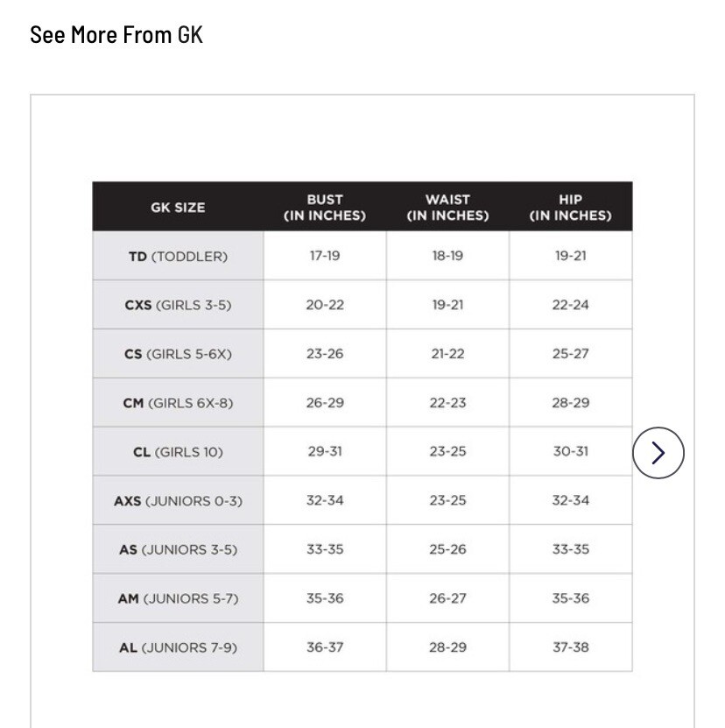This screenshot has width=725, height=728.
Task: Click the BUST (IN INCHES) column header
Action: pos(325,208)
